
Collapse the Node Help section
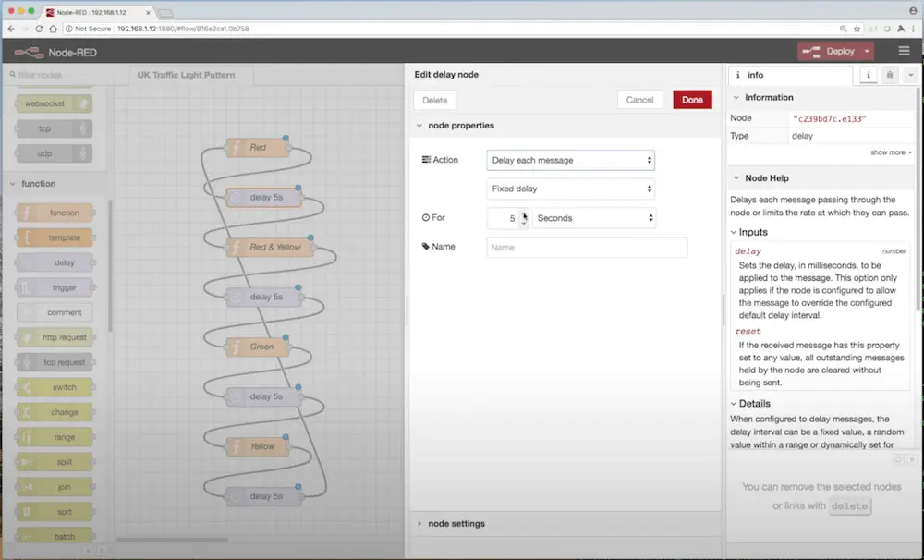click(x=760, y=178)
